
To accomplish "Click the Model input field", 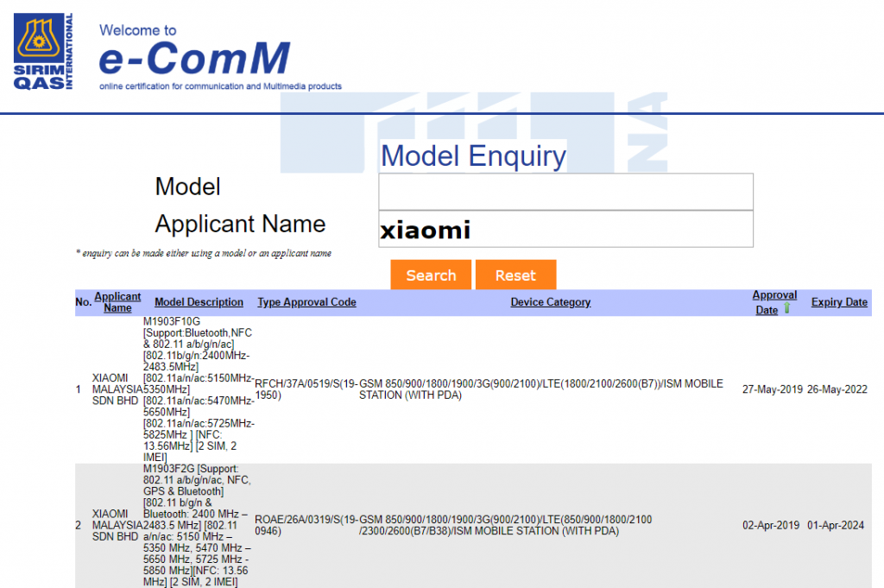I will (x=565, y=192).
